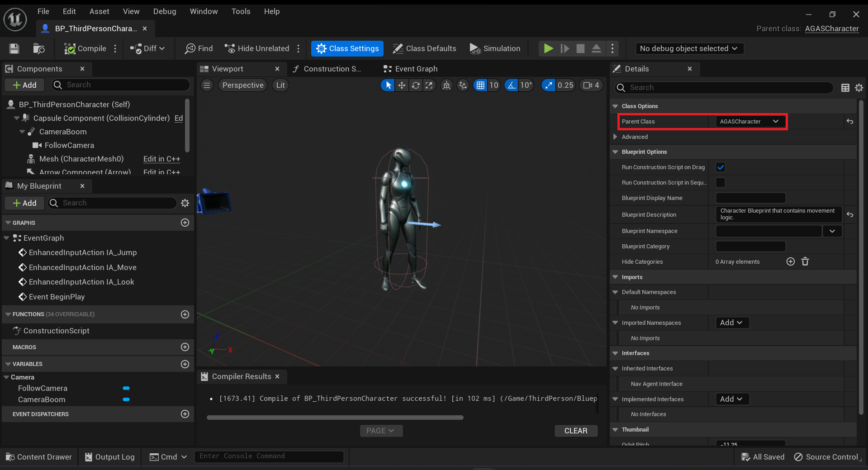868x470 pixels.
Task: Open the AGASCharacter parent class link
Action: [x=832, y=28]
